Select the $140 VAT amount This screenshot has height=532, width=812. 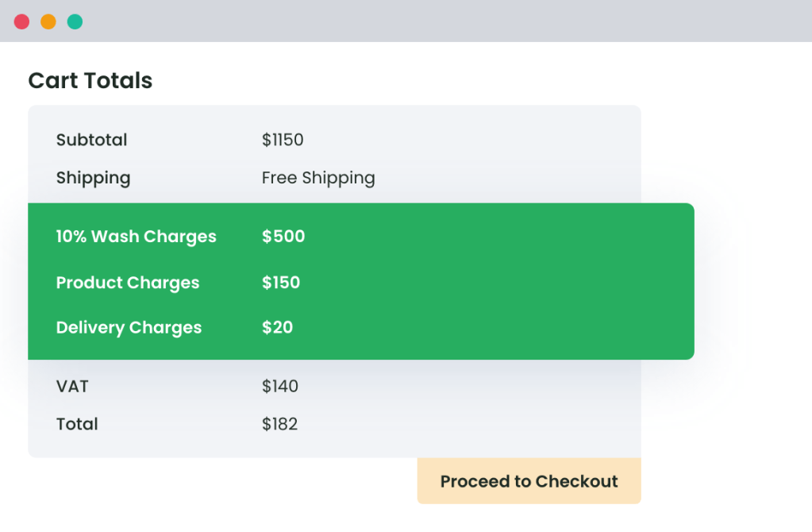pos(279,387)
